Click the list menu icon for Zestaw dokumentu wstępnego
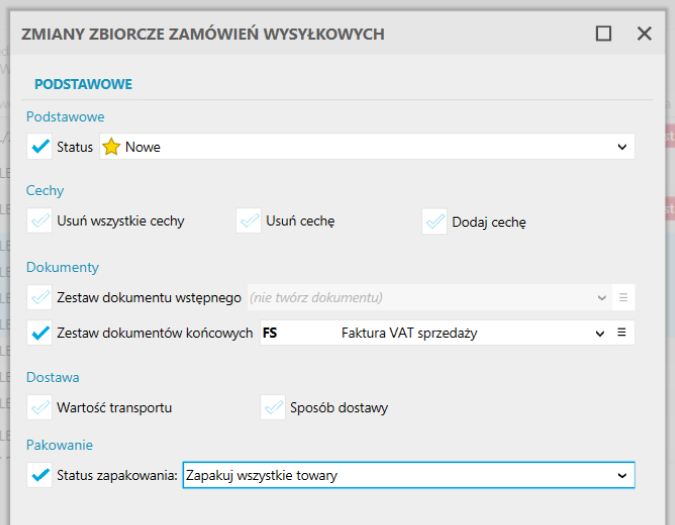Screen dimensions: 675x525 623,297
